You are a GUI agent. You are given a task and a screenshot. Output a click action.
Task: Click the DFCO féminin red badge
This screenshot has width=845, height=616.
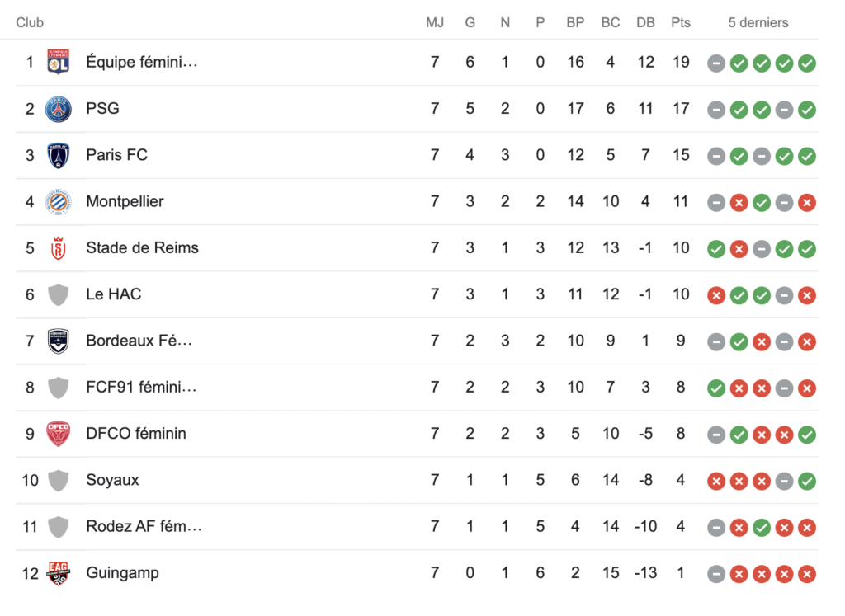59,434
